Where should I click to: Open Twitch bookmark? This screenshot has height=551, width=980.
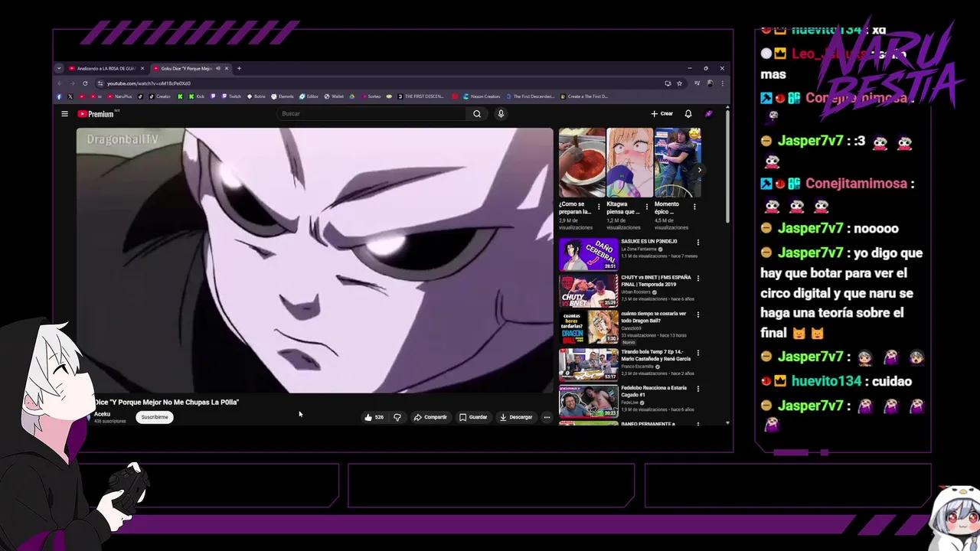click(232, 96)
